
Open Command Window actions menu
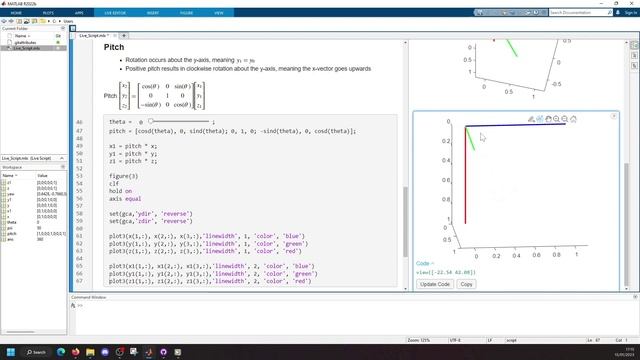click(635, 297)
